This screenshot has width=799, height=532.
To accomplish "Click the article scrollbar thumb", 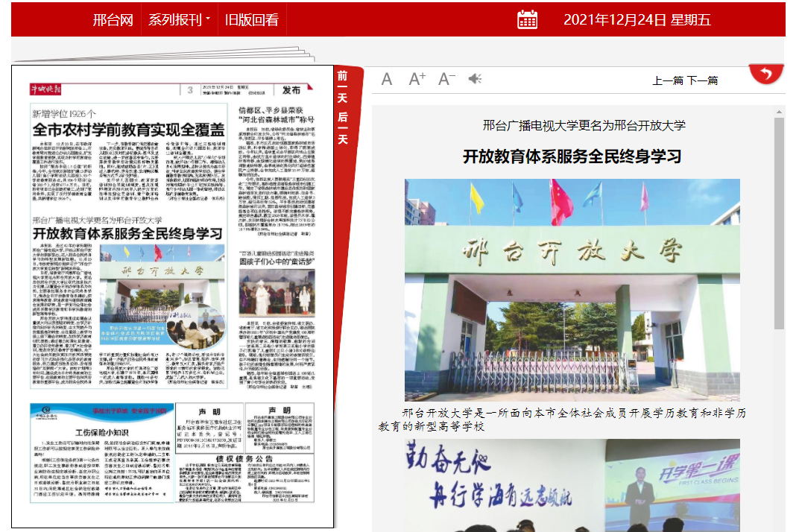I will coord(779,224).
